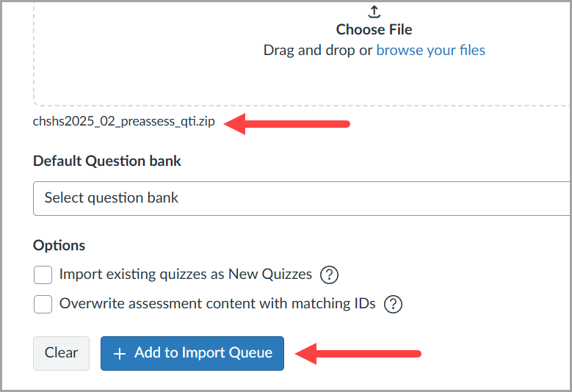Click the red arrow pointing at Add to Import Queue
The height and width of the screenshot is (392, 572).
pos(358,354)
